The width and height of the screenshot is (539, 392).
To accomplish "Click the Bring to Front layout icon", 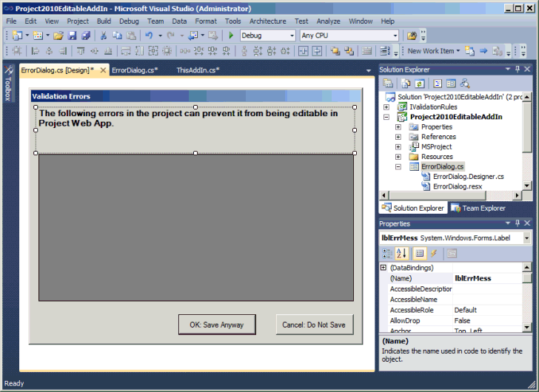I will (x=335, y=51).
